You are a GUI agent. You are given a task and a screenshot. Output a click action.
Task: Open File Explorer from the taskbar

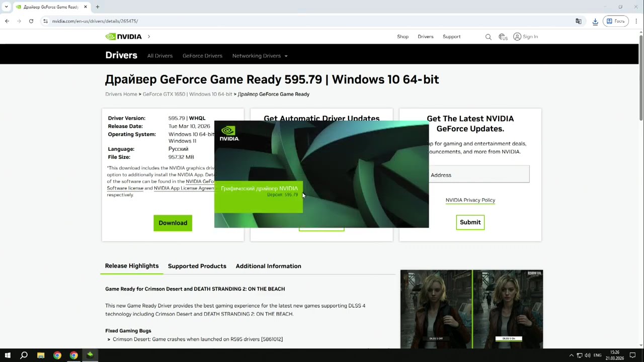click(x=41, y=355)
